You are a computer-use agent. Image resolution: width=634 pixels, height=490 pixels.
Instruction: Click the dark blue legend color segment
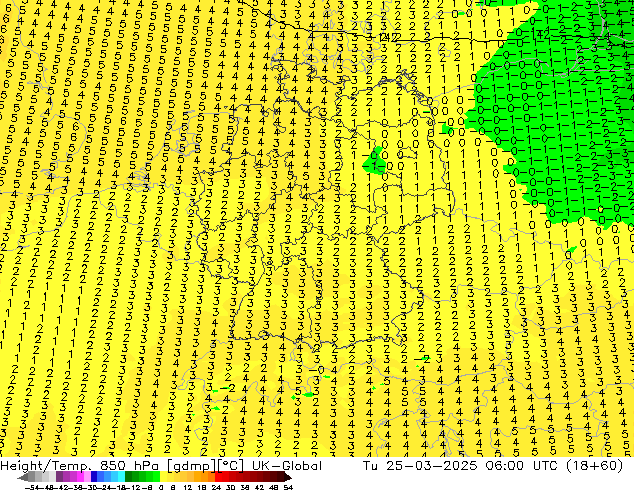click(x=94, y=477)
